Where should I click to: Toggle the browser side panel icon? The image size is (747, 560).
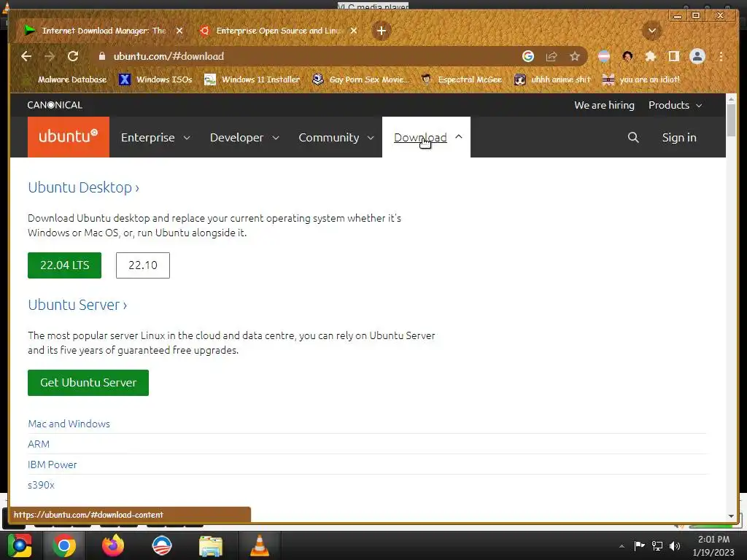click(673, 56)
